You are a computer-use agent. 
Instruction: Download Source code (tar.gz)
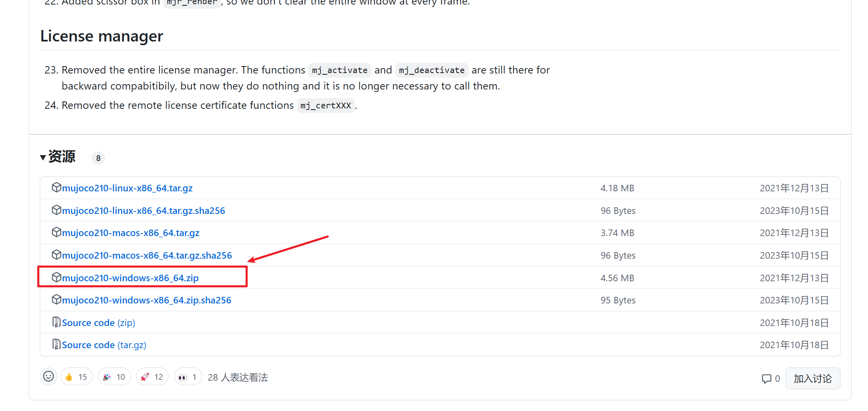[x=104, y=345]
